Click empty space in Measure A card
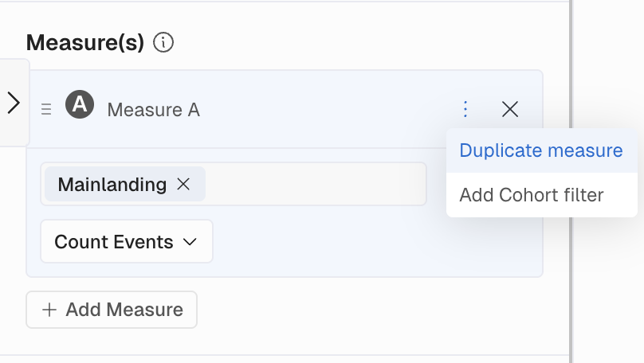Image resolution: width=644 pixels, height=363 pixels. (359, 247)
